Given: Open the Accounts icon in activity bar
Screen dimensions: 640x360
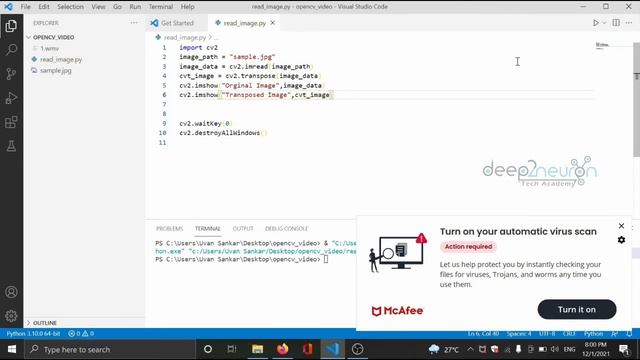Looking at the screenshot, I should click(x=11, y=292).
